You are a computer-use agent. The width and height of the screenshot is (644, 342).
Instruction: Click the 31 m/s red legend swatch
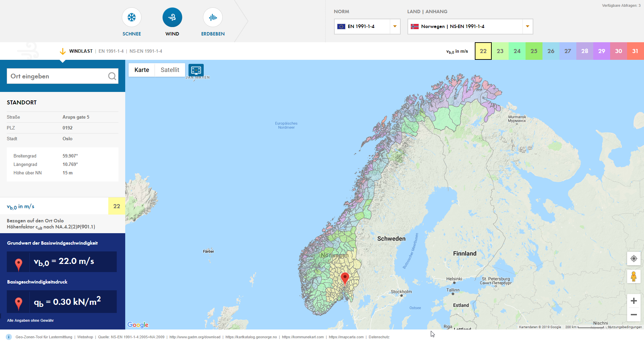coord(635,51)
